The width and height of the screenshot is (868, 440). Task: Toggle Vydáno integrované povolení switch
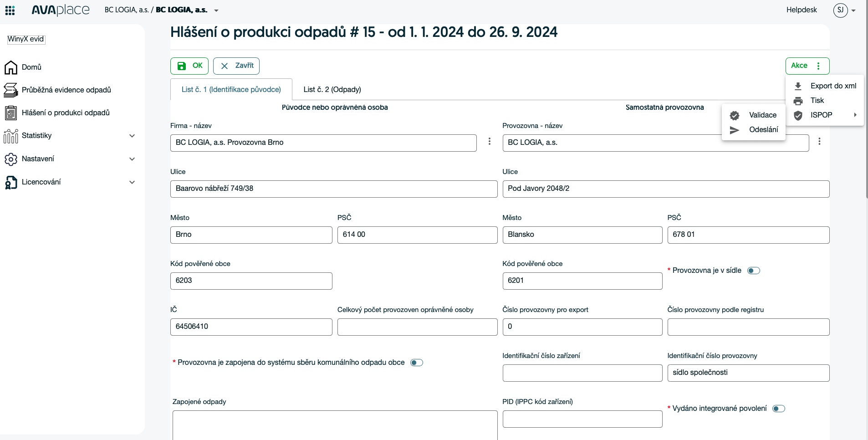(779, 409)
